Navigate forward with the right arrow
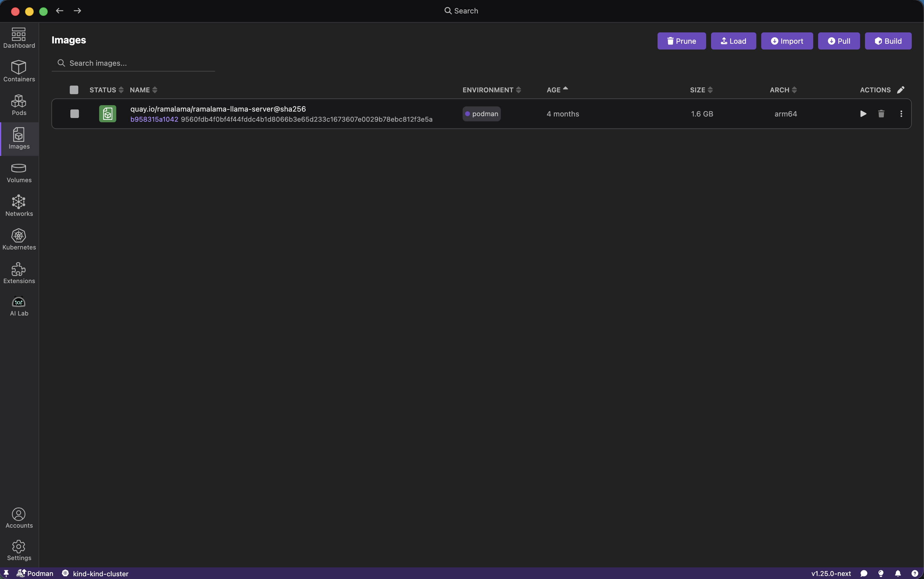This screenshot has height=579, width=924. coord(77,11)
